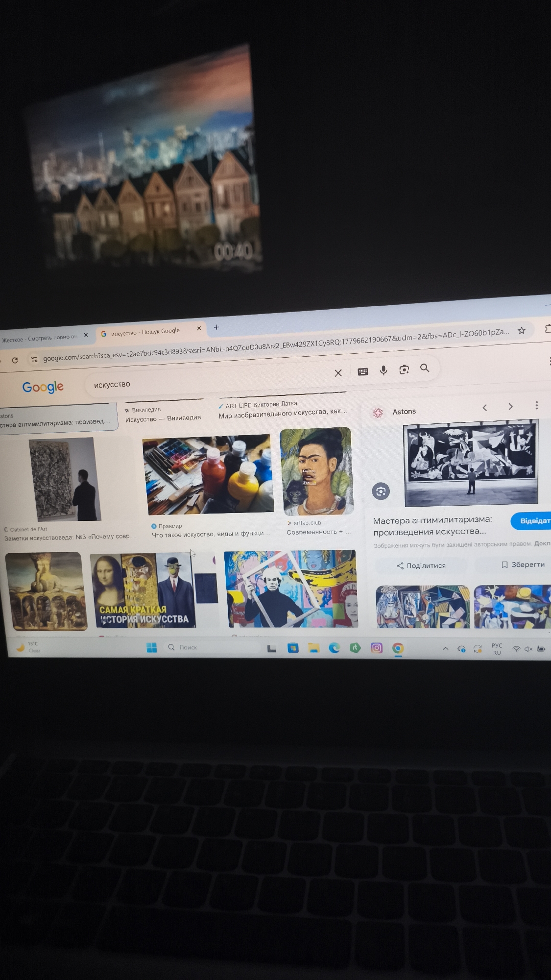Open surreal Dali-style painting thumbnail
This screenshot has width=551, height=980.
[46, 591]
